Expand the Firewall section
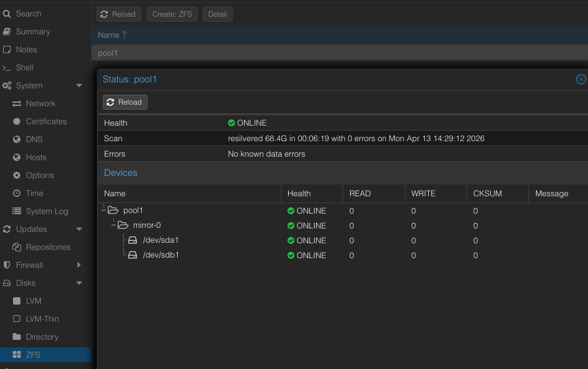The image size is (588, 369). (79, 264)
